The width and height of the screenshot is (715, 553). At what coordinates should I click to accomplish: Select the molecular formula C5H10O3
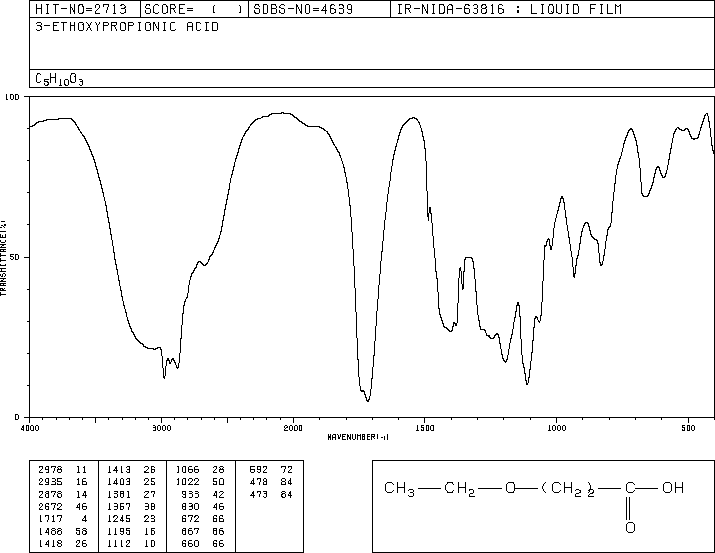tap(59, 80)
